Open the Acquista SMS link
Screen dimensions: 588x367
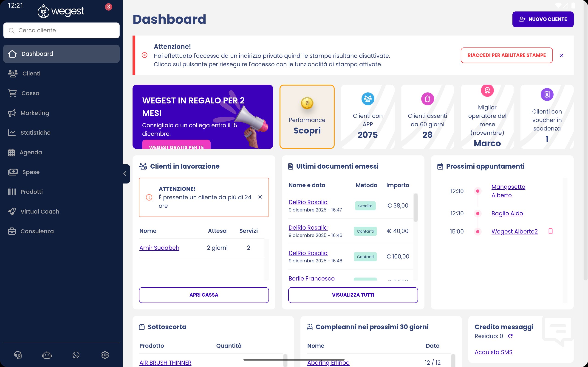tap(493, 352)
